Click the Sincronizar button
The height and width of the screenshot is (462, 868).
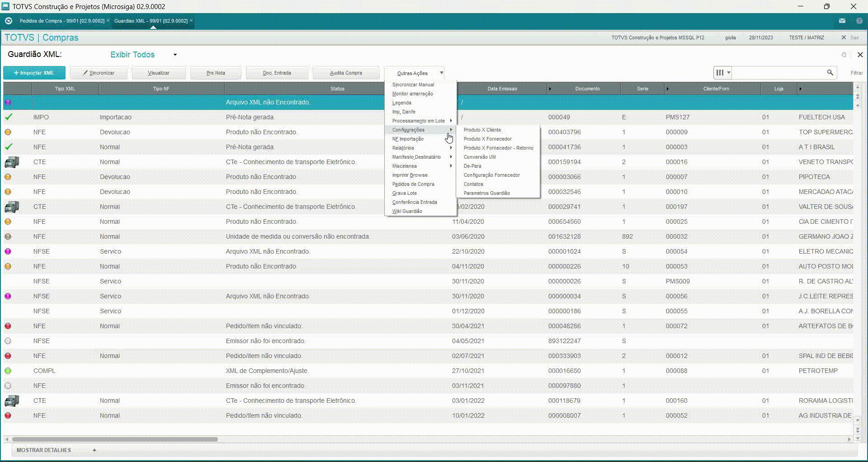pyautogui.click(x=99, y=73)
